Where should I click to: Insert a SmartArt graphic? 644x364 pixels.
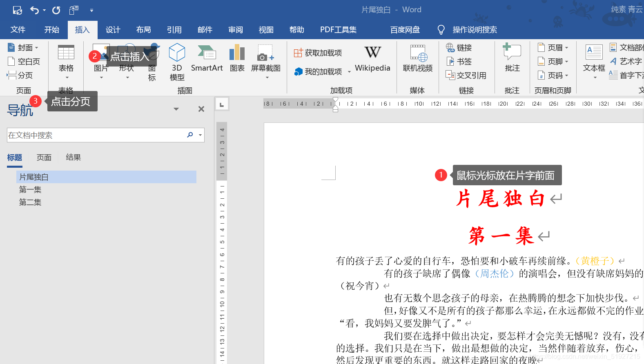(207, 58)
